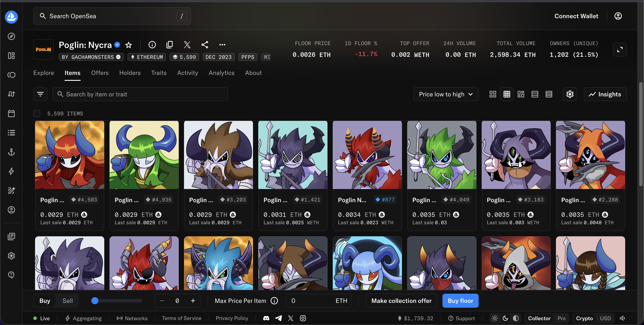
Task: Open the filters panel icon
Action: (40, 94)
